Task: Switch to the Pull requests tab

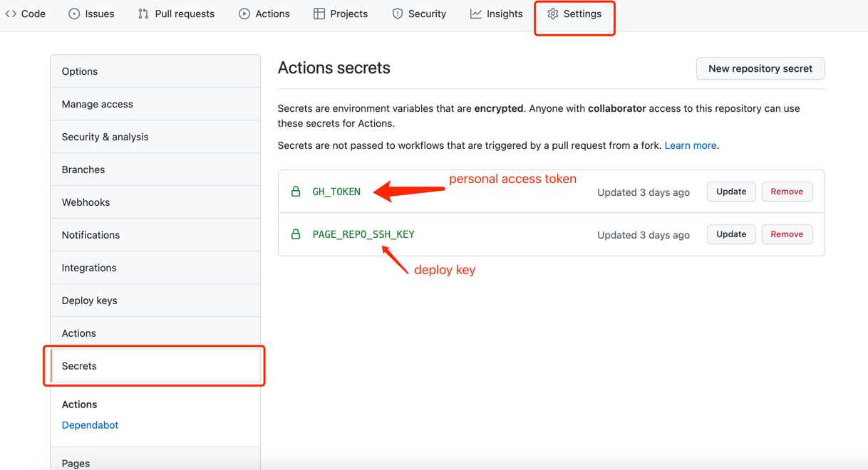Action: point(185,14)
